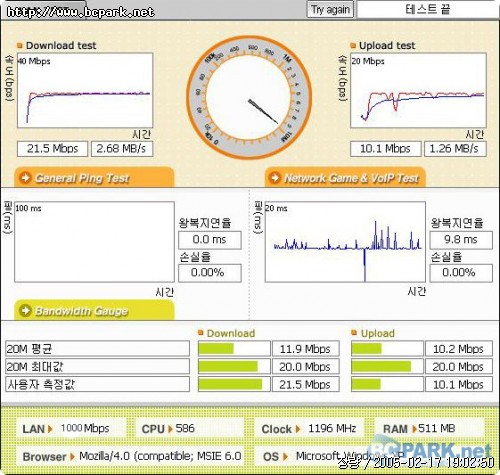Click the 1.26 MB/s upload rate field
The height and width of the screenshot is (475, 500).
pyautogui.click(x=455, y=149)
